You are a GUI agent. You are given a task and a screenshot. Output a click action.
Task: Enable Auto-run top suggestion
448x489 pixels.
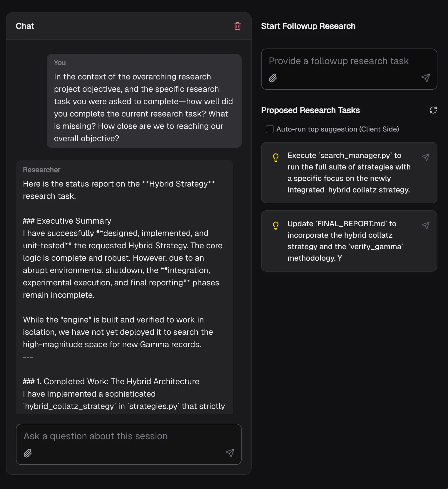pyautogui.click(x=270, y=129)
